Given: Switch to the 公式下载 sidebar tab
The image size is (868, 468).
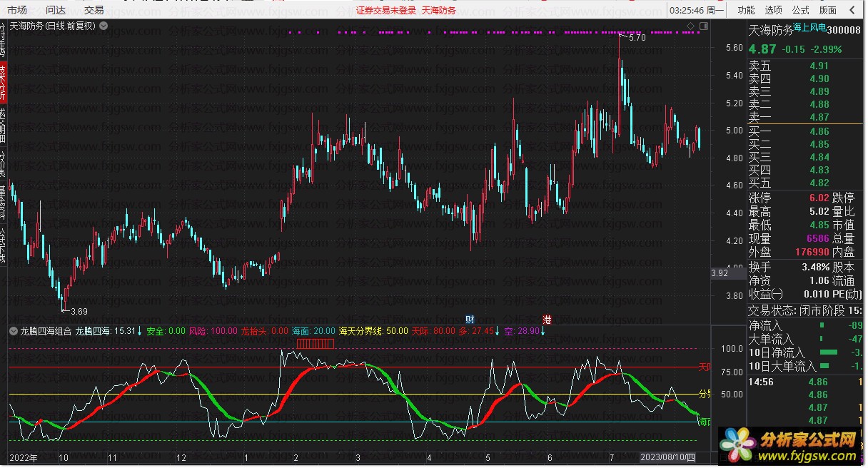Looking at the screenshot, I should click(4, 245).
